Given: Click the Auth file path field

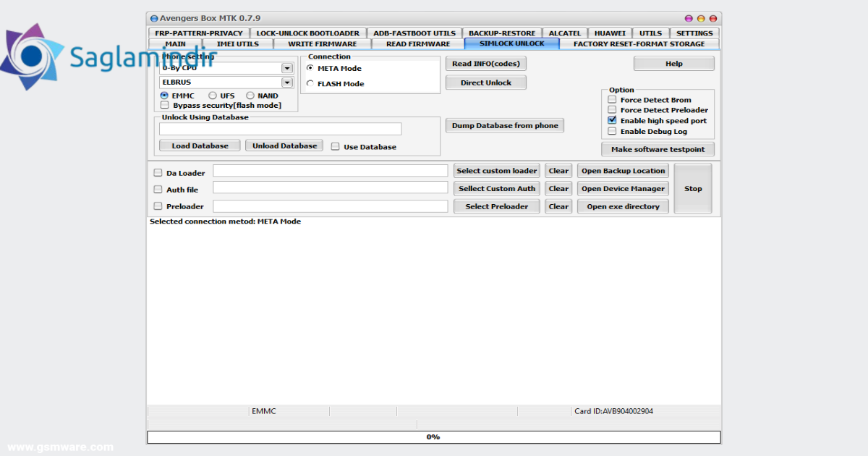Looking at the screenshot, I should tap(331, 187).
